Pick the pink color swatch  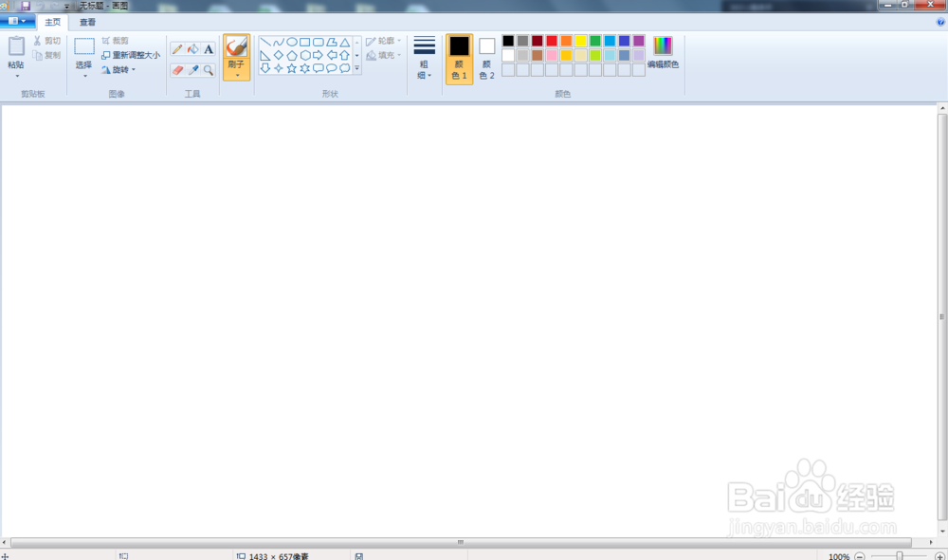pyautogui.click(x=552, y=55)
